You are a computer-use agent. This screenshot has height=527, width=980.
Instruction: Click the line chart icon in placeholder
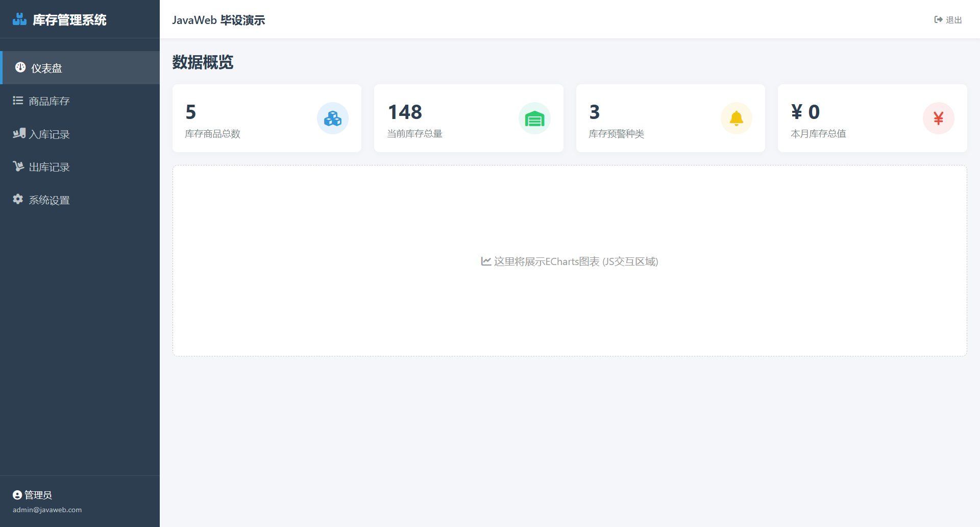pyautogui.click(x=486, y=261)
